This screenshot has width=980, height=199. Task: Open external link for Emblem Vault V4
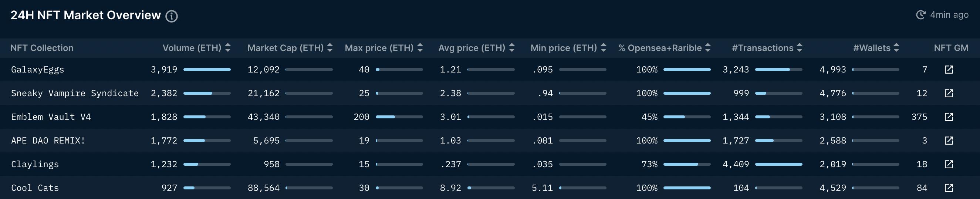tap(949, 117)
